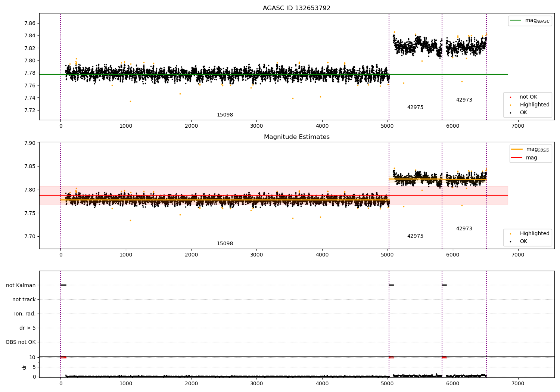Click obsid label "42975" in the top plot

(x=415, y=108)
